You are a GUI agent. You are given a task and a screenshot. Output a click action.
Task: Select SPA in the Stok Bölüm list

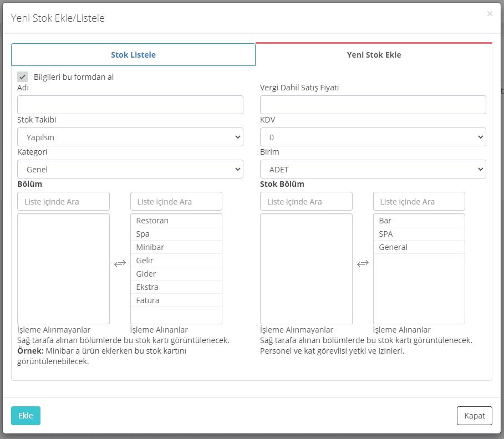click(419, 234)
